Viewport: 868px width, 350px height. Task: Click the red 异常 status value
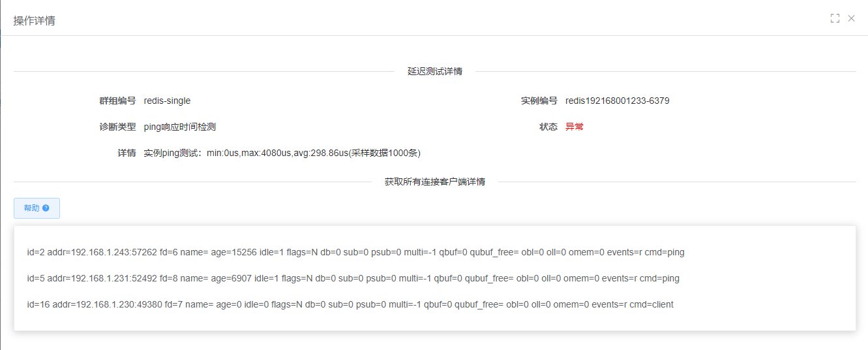pos(575,127)
